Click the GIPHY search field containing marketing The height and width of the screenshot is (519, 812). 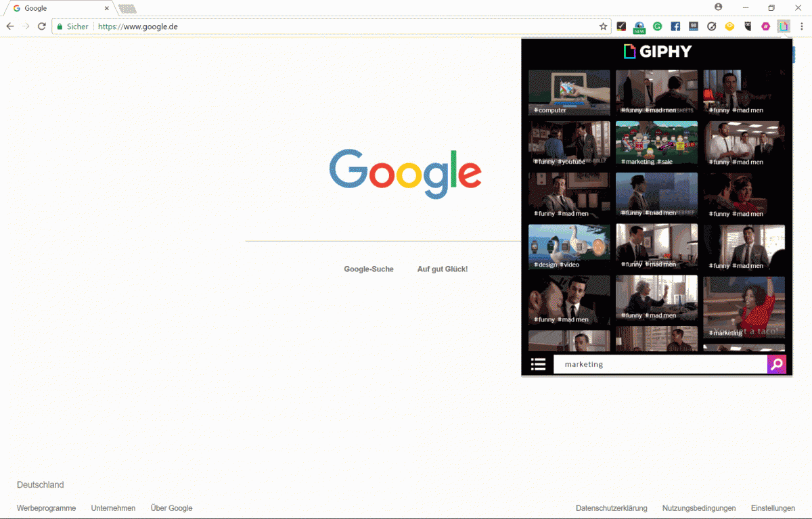point(660,364)
